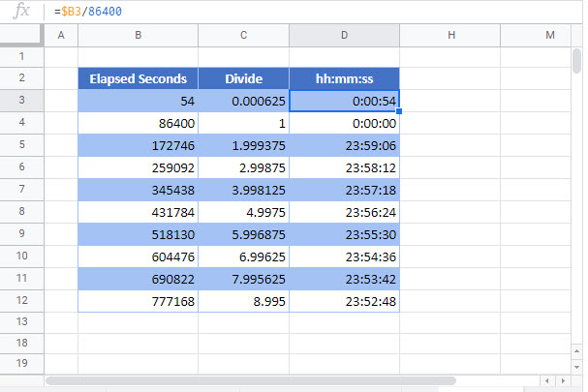This screenshot has height=392, width=588.
Task: Click the horizontal scrollbar right arrow
Action: click(563, 380)
